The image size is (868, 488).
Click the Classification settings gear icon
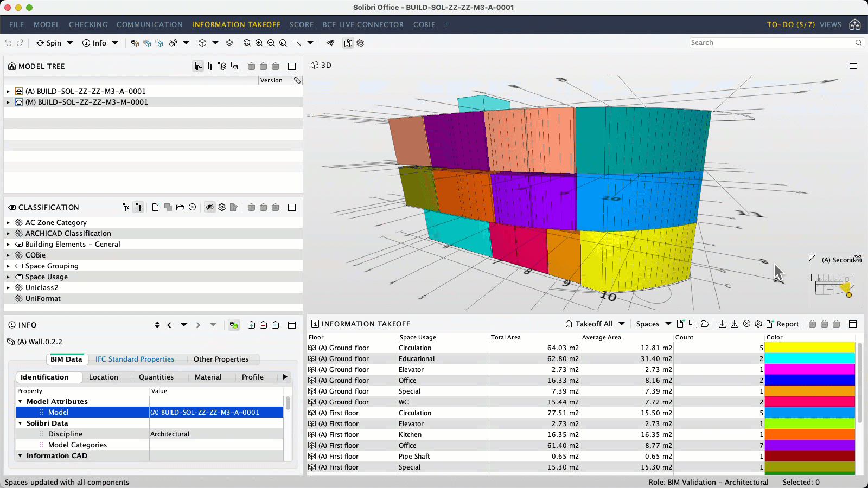point(222,207)
